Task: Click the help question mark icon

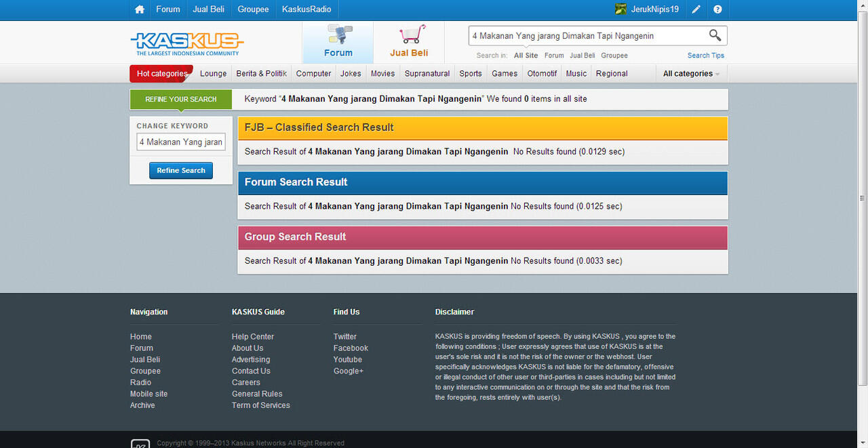Action: click(717, 9)
